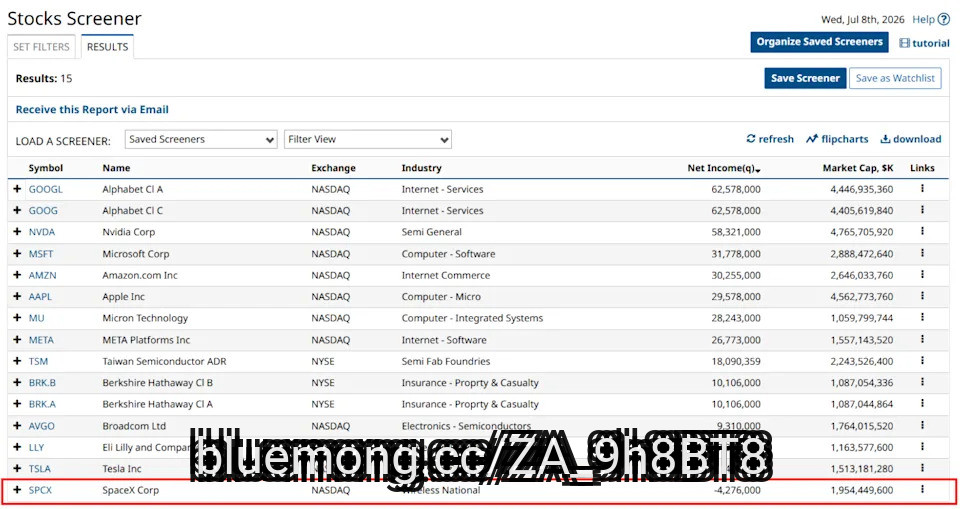Sort by Net Income(q) column header
This screenshot has width=960, height=509.
tap(724, 168)
